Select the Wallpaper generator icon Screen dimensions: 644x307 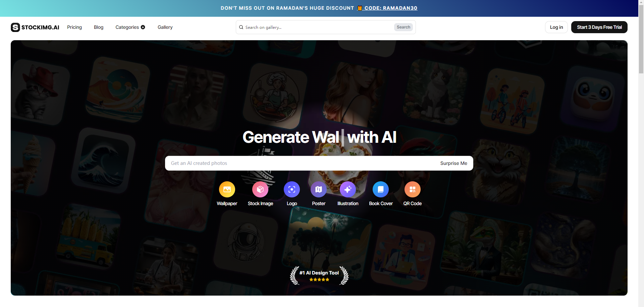click(227, 189)
